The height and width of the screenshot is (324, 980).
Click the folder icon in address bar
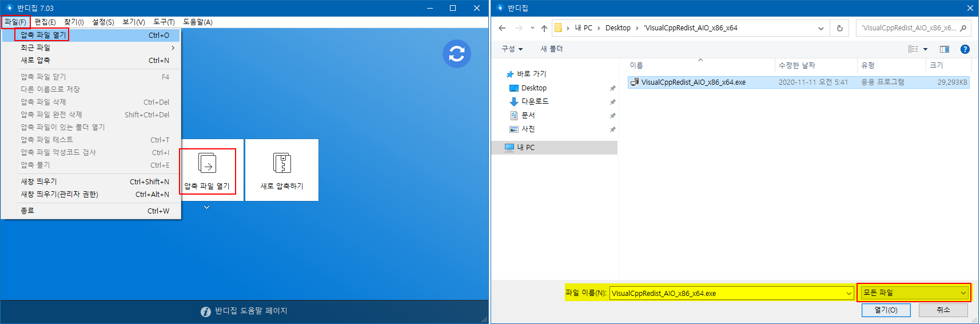click(558, 28)
